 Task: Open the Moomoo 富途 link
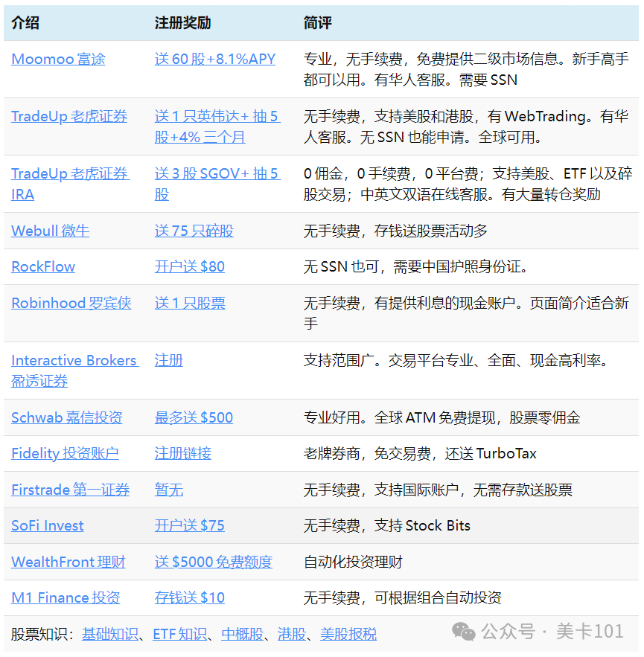point(58,59)
